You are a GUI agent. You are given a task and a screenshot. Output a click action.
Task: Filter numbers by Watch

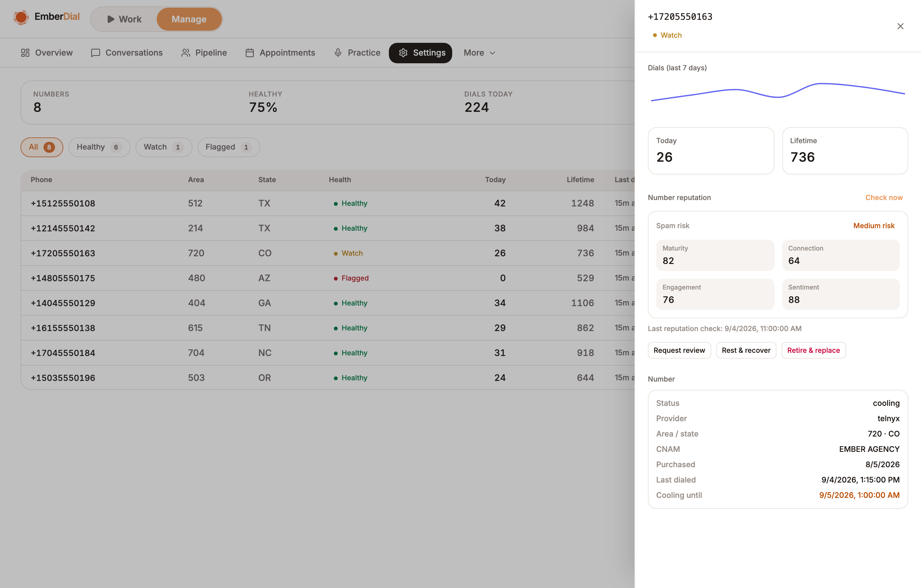point(164,147)
